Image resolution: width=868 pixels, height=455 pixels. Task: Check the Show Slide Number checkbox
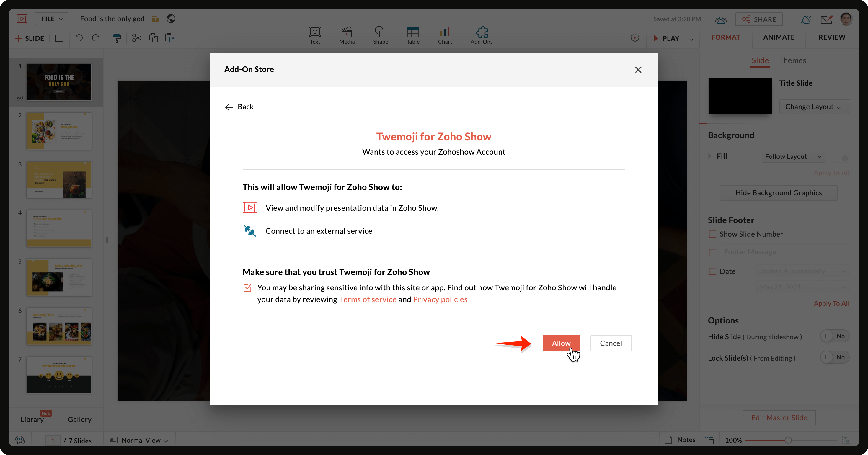712,234
